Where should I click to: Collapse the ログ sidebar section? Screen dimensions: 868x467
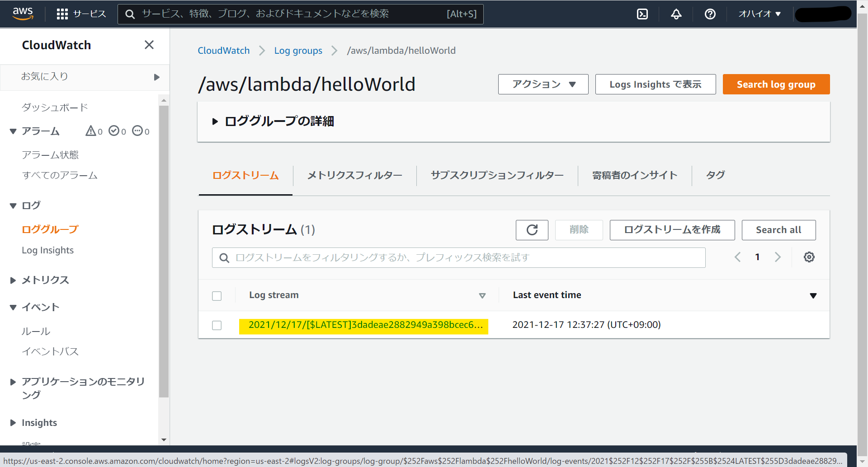(x=13, y=205)
